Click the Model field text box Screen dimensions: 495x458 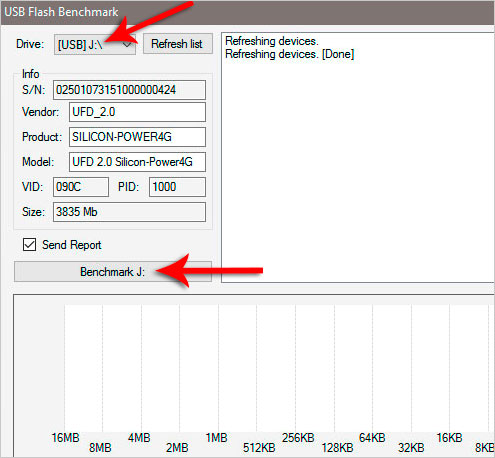click(x=137, y=162)
